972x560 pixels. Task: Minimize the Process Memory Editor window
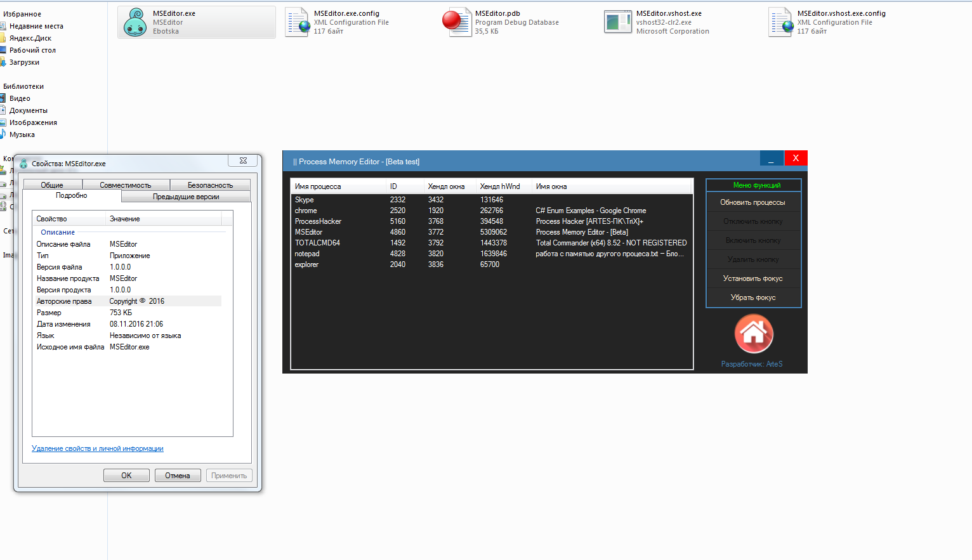[772, 159]
